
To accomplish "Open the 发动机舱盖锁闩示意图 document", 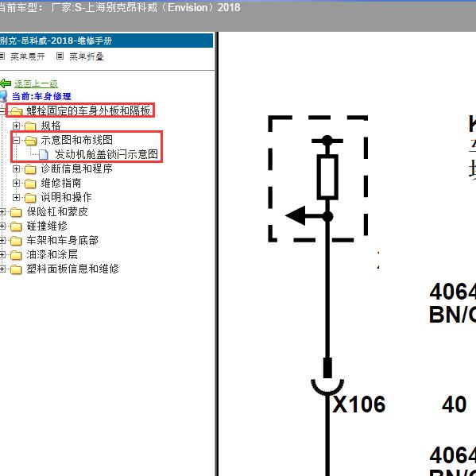I will 106,154.
